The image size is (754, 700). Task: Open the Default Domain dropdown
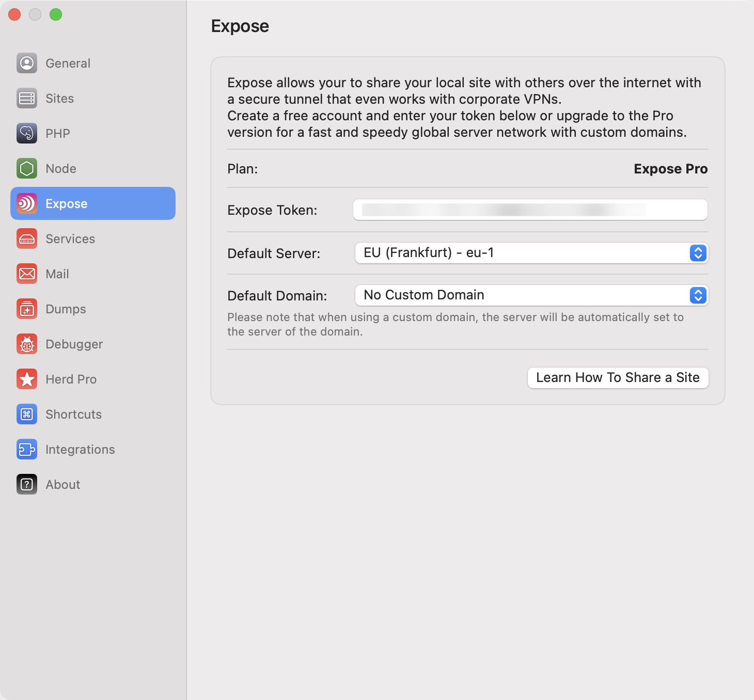pyautogui.click(x=531, y=295)
